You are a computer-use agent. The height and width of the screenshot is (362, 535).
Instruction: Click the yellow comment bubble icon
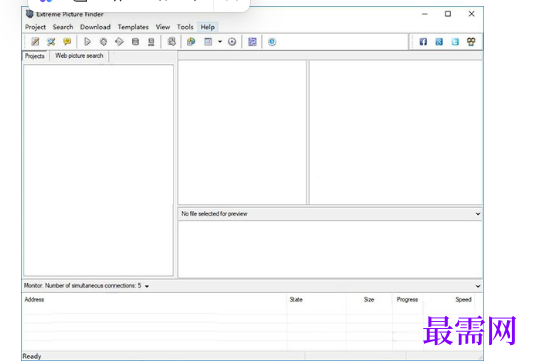point(67,42)
